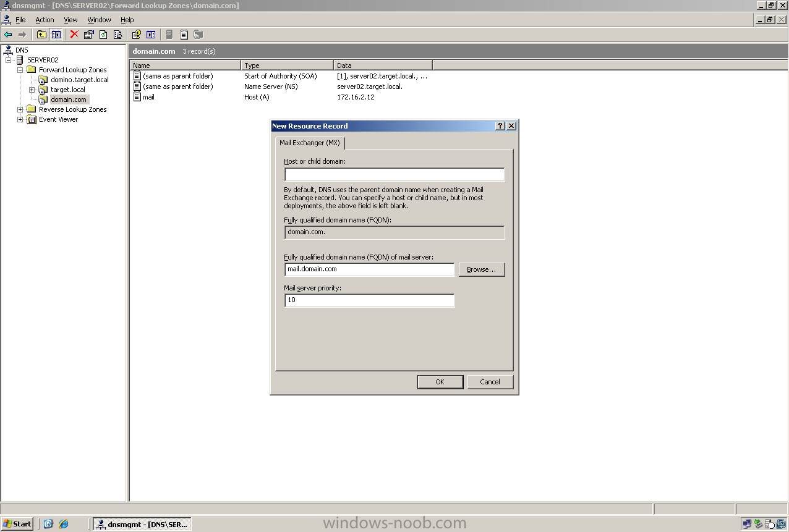Click the Name Server (NS) type cell
The width and height of the screenshot is (789, 532).
click(x=271, y=87)
